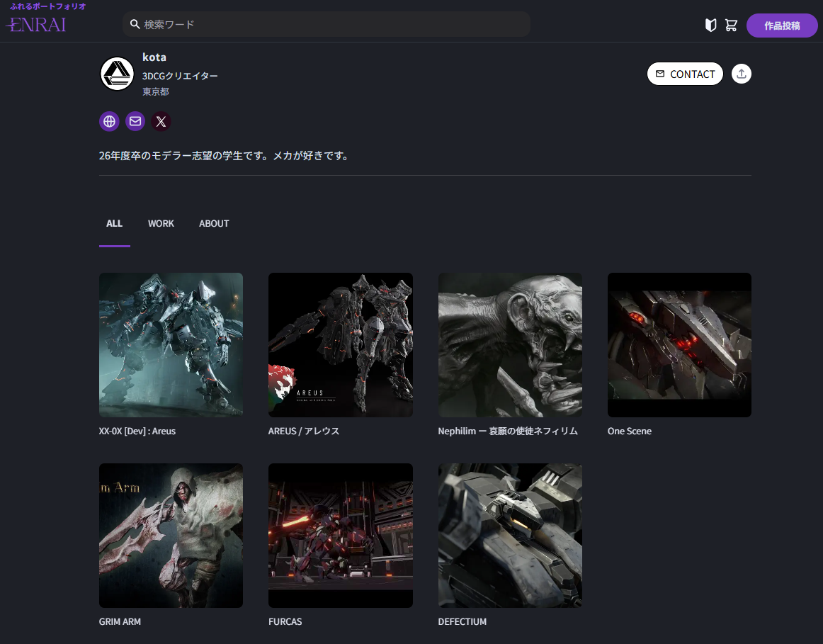823x644 pixels.
Task: Open the shield badge icon in header
Action: (710, 26)
